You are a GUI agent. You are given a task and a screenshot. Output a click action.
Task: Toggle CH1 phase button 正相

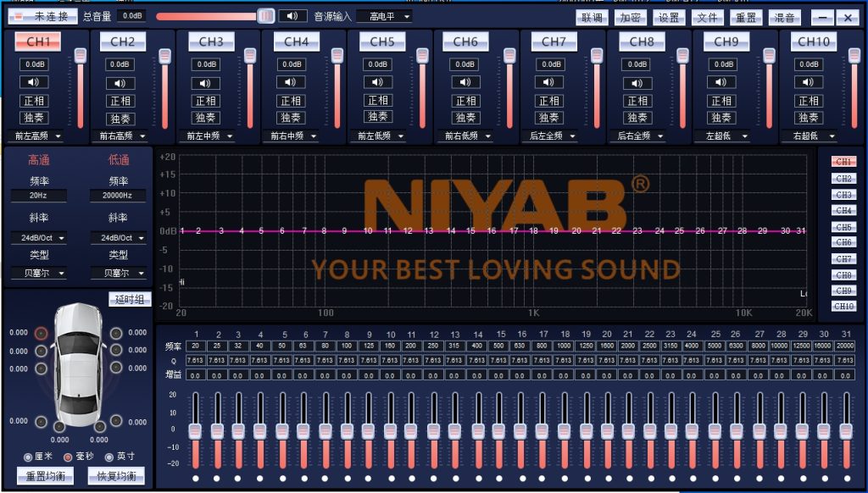coord(34,101)
